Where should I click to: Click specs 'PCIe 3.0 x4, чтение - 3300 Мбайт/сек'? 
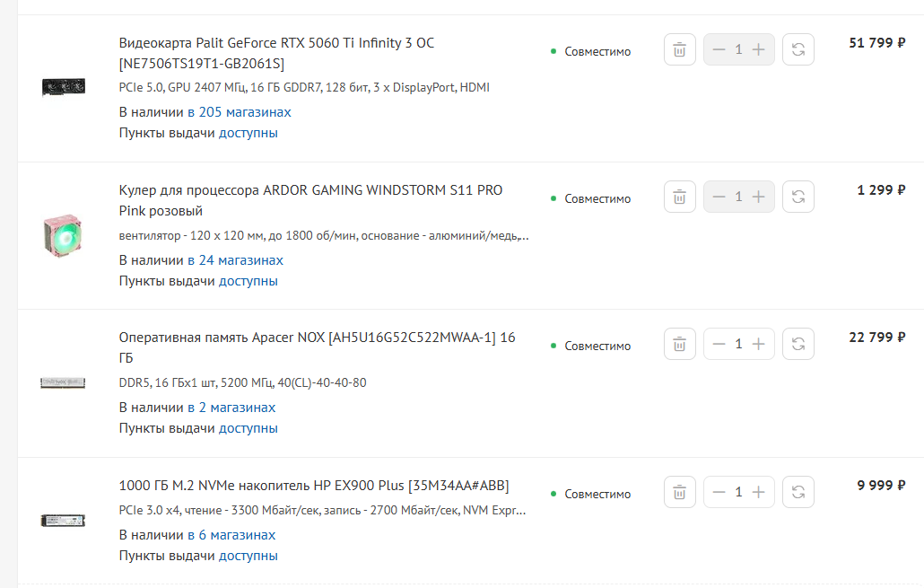[x=322, y=510]
